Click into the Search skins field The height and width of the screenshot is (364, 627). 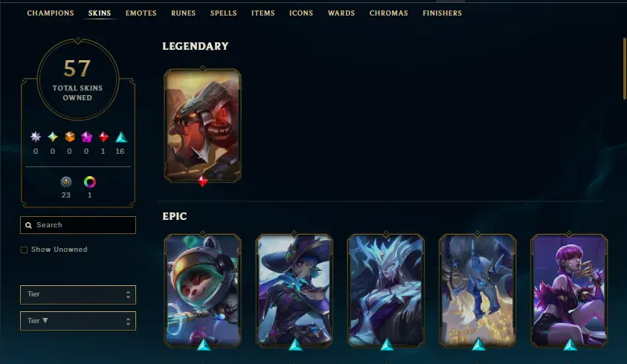click(x=78, y=225)
